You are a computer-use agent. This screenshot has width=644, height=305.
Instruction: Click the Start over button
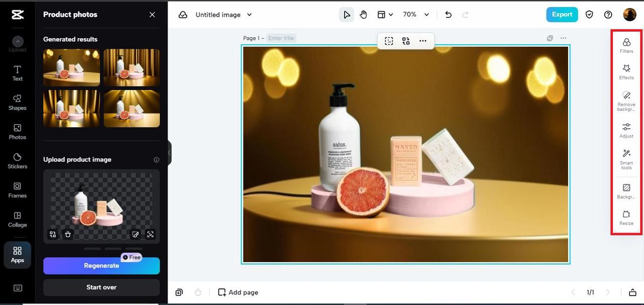click(x=102, y=287)
